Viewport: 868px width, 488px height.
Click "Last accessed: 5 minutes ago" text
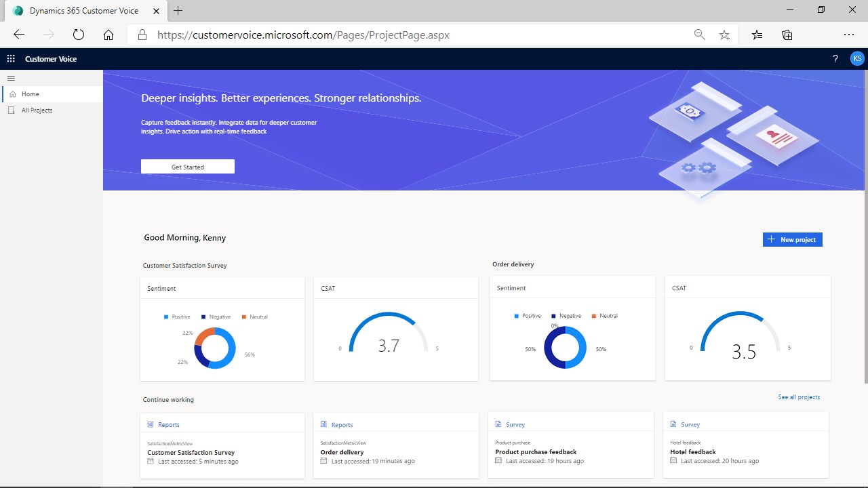coord(198,462)
